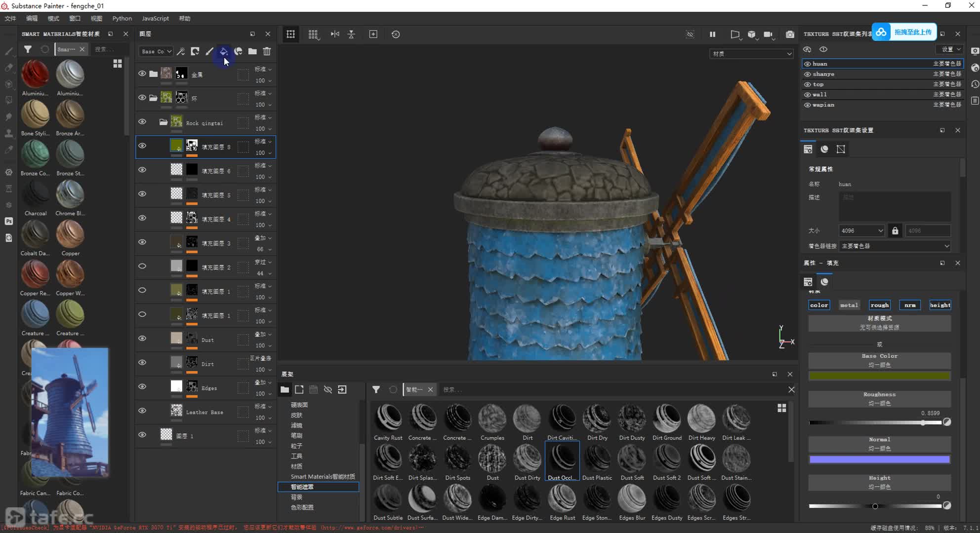Show the 填充图层 2 layer
Image resolution: width=980 pixels, height=533 pixels.
142,266
